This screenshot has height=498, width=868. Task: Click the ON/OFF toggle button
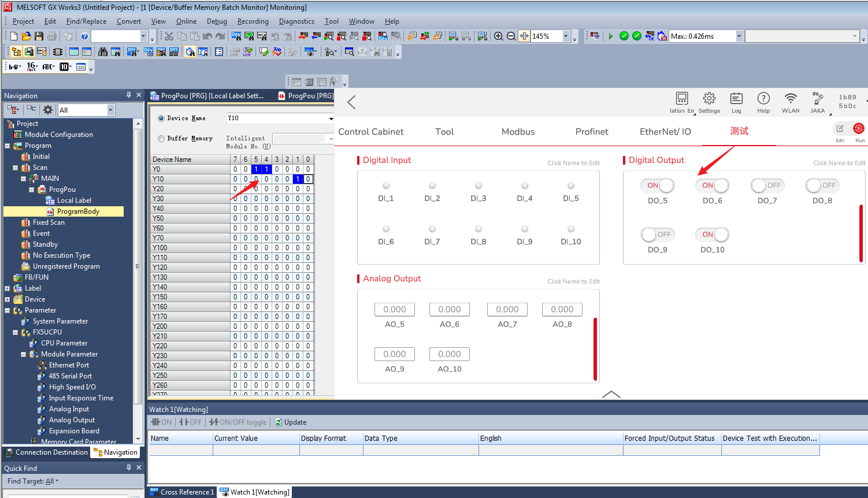tap(238, 422)
